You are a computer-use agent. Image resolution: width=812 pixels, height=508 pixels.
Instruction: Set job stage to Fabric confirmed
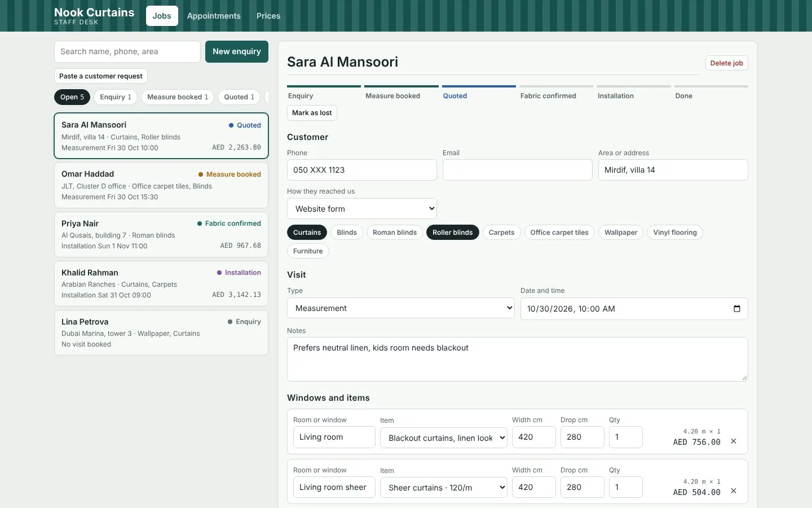click(556, 93)
